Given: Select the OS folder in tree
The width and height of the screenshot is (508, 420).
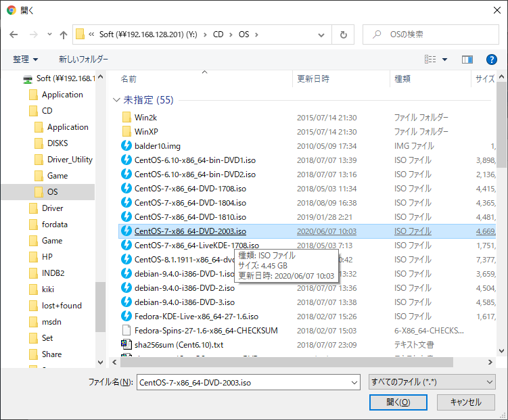Looking at the screenshot, I should coord(48,191).
